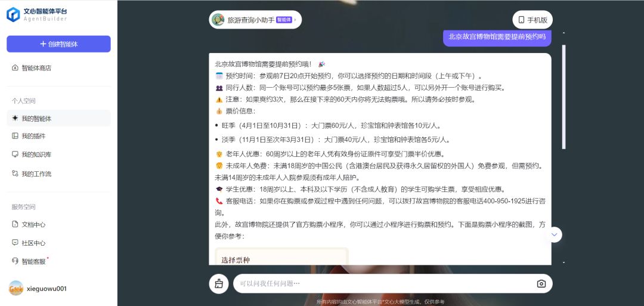Click the chat vertical scrollbar thumb

pos(564,97)
